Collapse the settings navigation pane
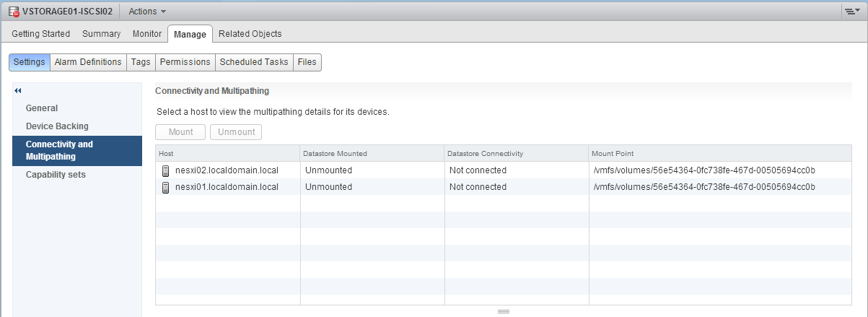The image size is (868, 317). pyautogui.click(x=17, y=90)
